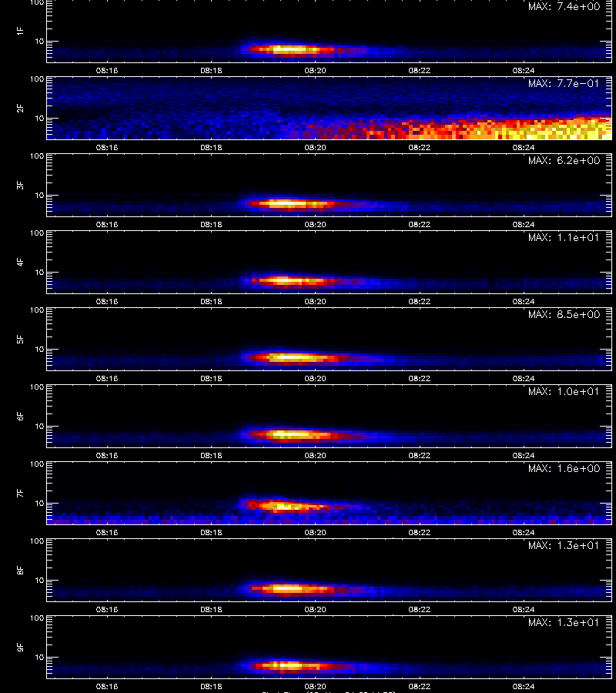Screen dimensions: 616x693
Task: Click the 08:18 tick label under panel 9F
Action: click(x=211, y=686)
